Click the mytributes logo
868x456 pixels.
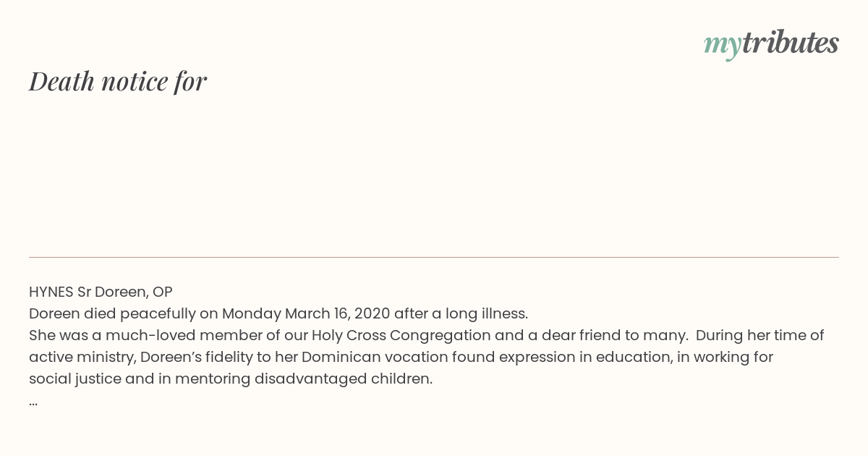tap(771, 44)
